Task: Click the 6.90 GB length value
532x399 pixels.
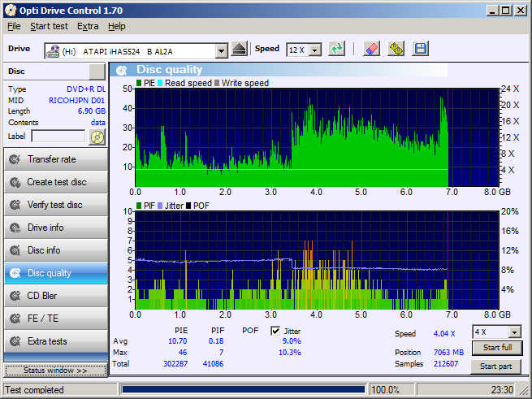Action: click(92, 111)
